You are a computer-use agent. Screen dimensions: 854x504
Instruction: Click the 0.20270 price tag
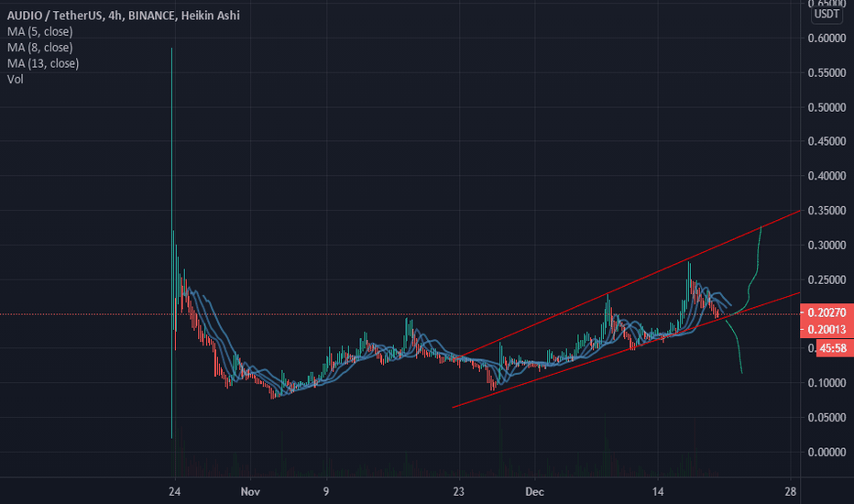pyautogui.click(x=827, y=312)
